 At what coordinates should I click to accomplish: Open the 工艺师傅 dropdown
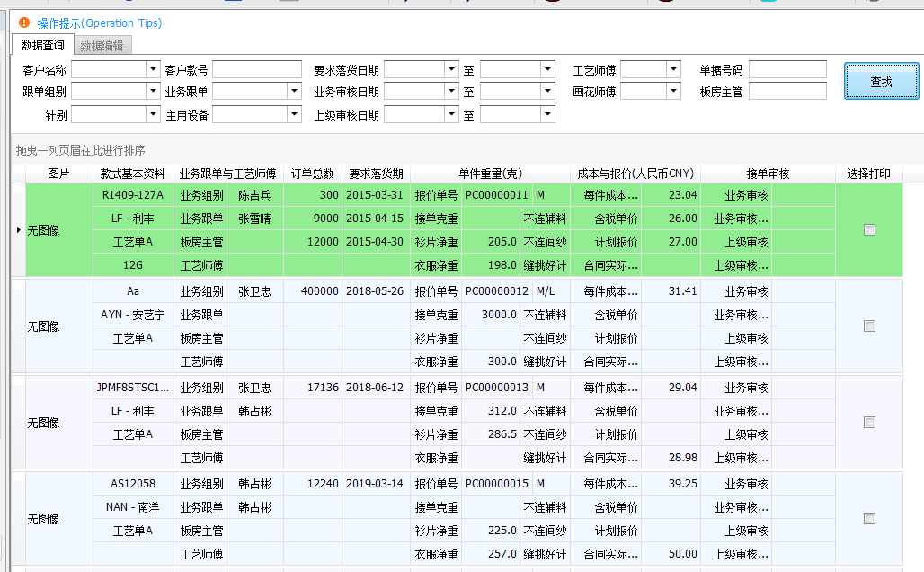click(x=673, y=69)
